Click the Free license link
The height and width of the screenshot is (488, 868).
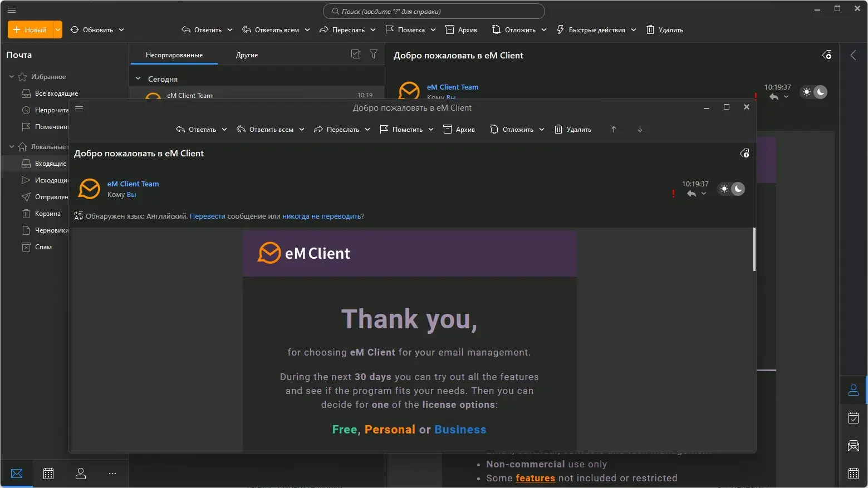point(345,430)
